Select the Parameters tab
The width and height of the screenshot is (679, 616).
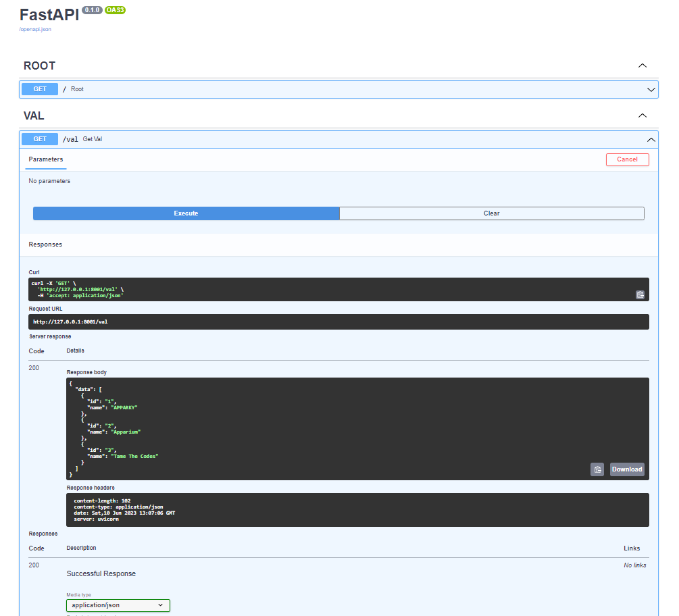[x=46, y=159]
